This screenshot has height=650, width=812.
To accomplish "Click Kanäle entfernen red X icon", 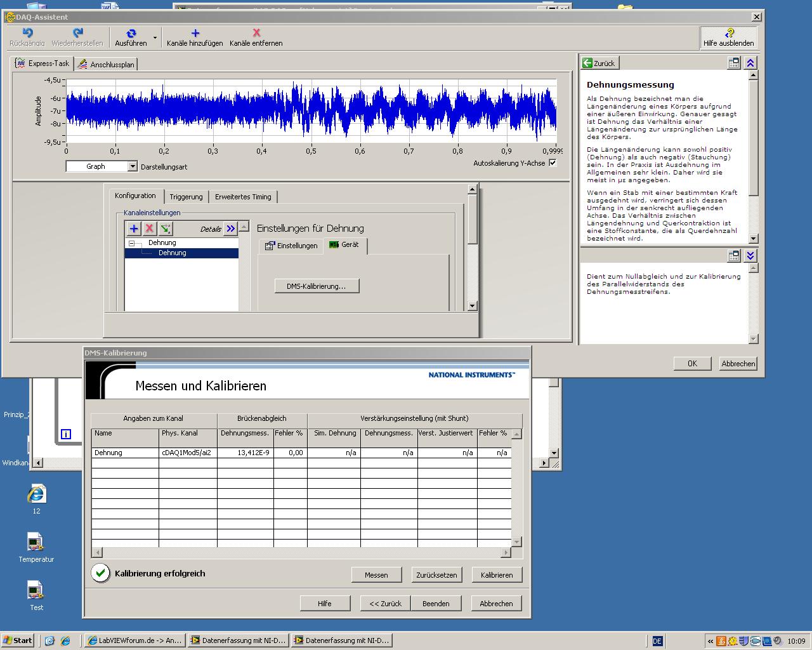I will (x=256, y=34).
